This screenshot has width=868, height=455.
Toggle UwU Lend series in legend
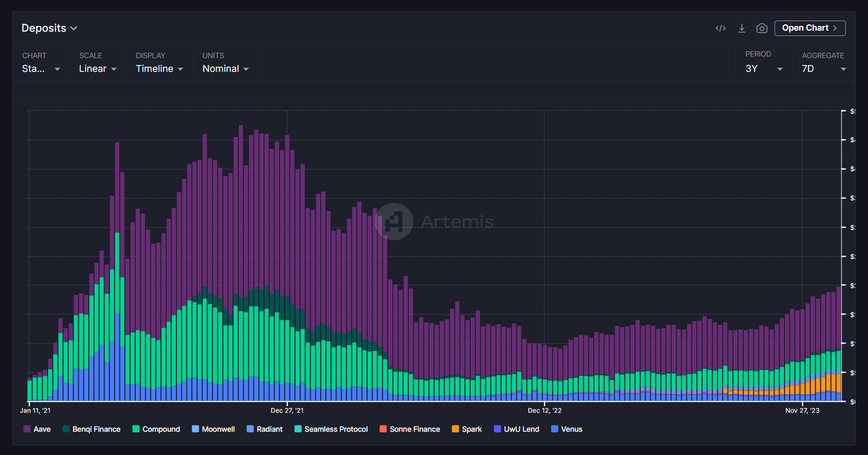click(517, 429)
